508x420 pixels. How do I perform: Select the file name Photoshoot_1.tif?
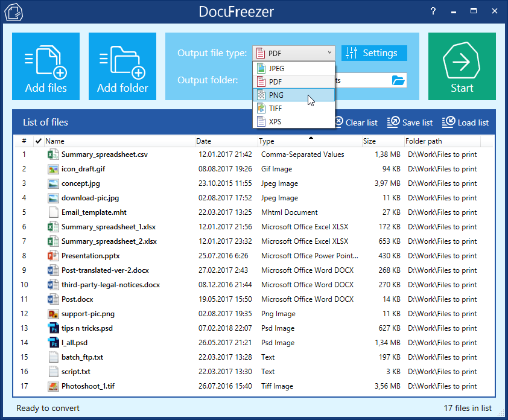88,386
